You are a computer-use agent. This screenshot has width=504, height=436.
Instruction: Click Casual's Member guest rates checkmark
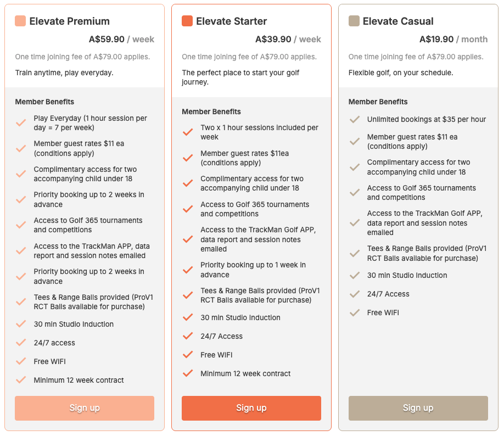(x=355, y=142)
